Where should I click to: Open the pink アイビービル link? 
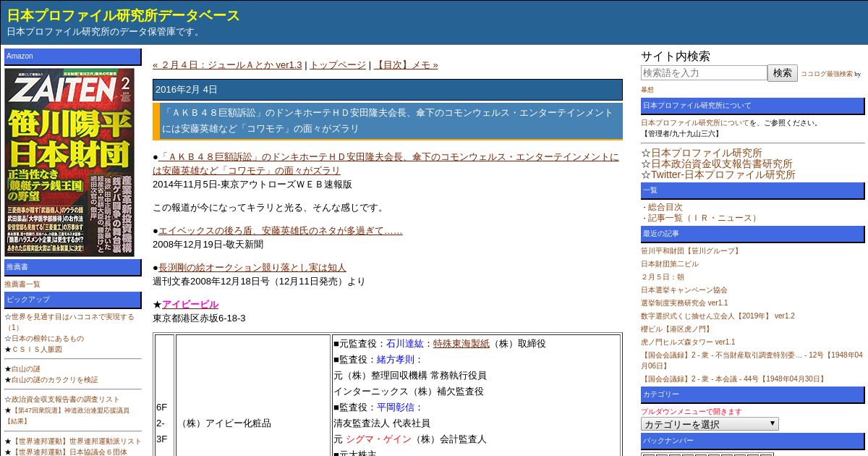(190, 305)
